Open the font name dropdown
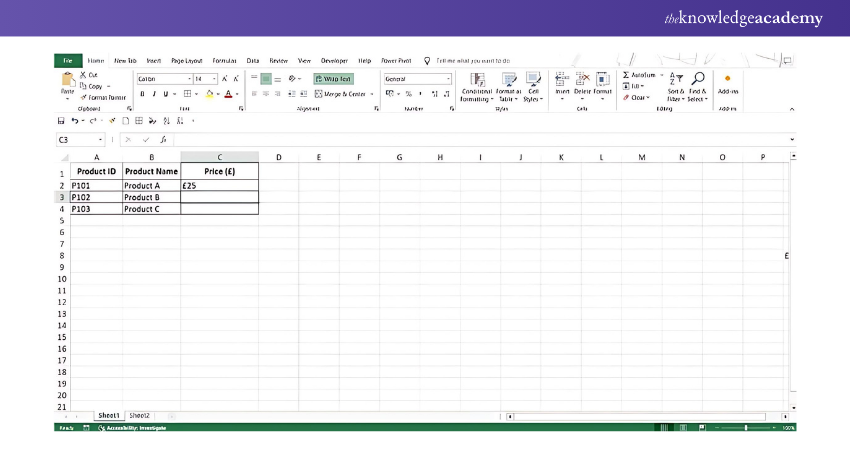This screenshot has width=850, height=450. click(x=189, y=78)
